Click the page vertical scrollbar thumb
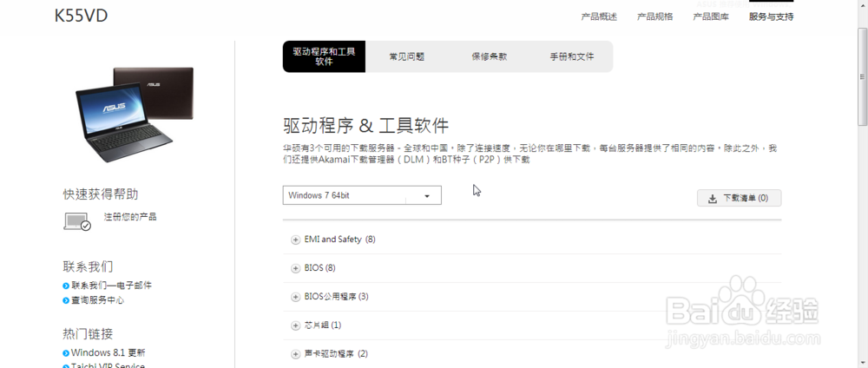This screenshot has height=368, width=868. 863,76
